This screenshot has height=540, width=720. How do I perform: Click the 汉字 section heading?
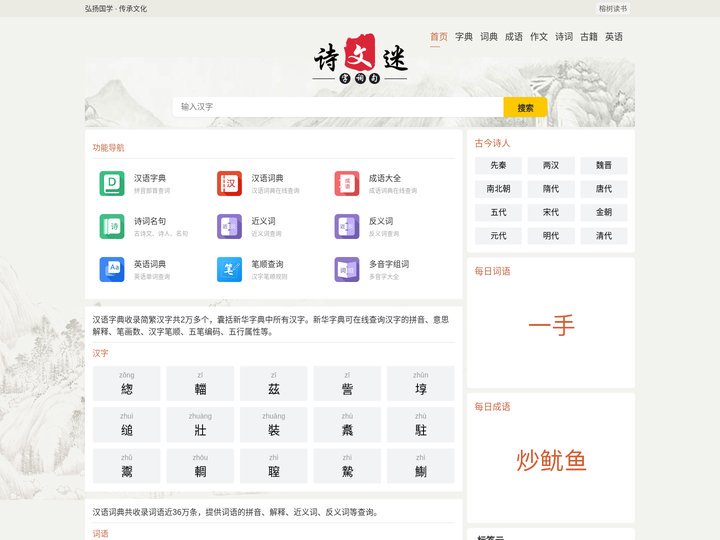click(100, 353)
